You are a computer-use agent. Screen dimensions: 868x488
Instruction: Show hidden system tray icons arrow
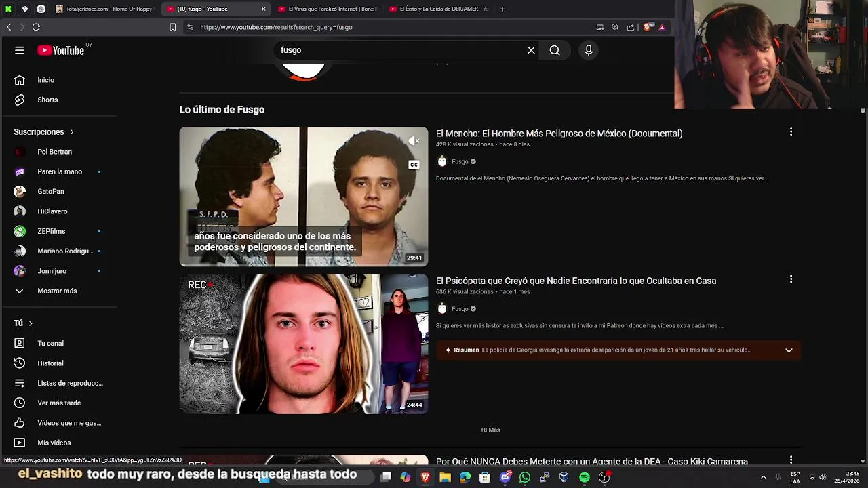[764, 477]
